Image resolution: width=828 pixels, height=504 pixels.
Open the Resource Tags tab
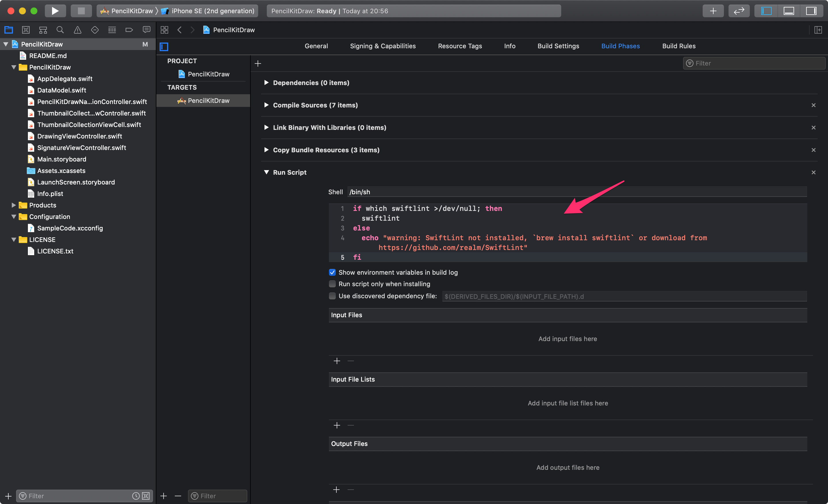(x=460, y=46)
